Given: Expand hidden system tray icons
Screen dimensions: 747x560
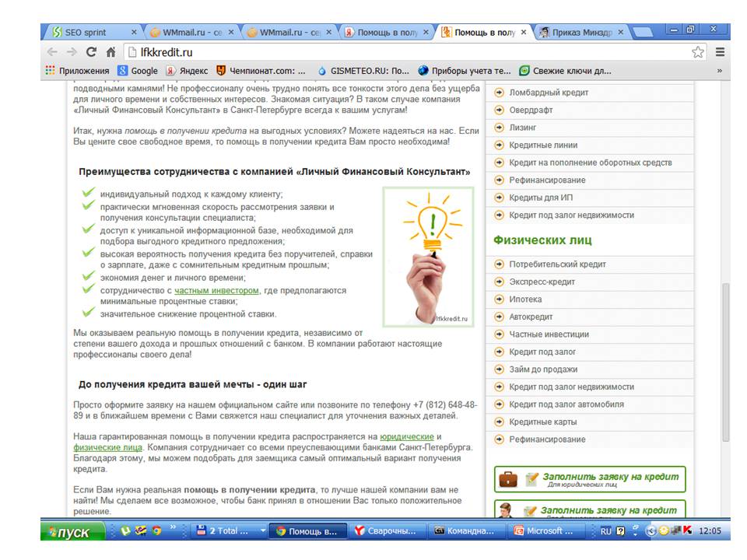Looking at the screenshot, I should tap(650, 530).
